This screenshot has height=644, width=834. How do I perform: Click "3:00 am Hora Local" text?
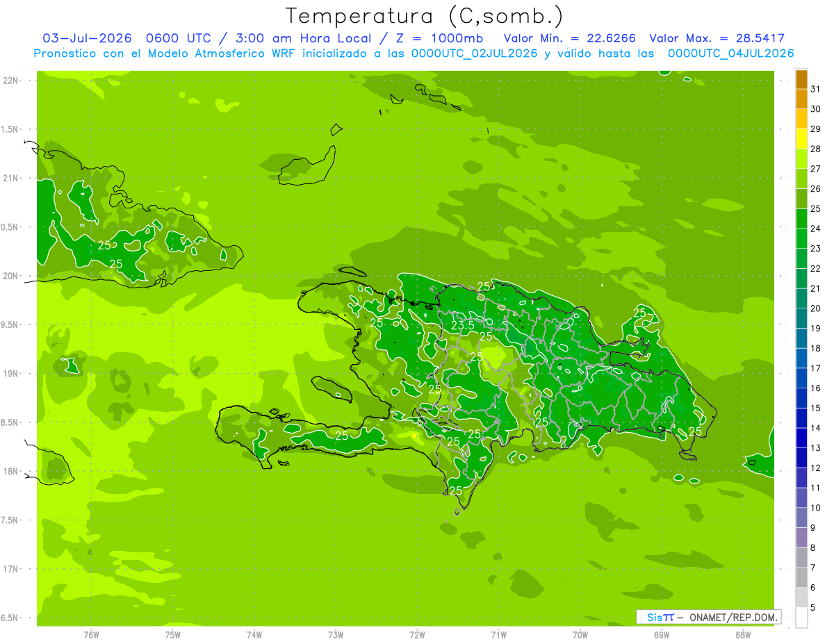(x=301, y=38)
